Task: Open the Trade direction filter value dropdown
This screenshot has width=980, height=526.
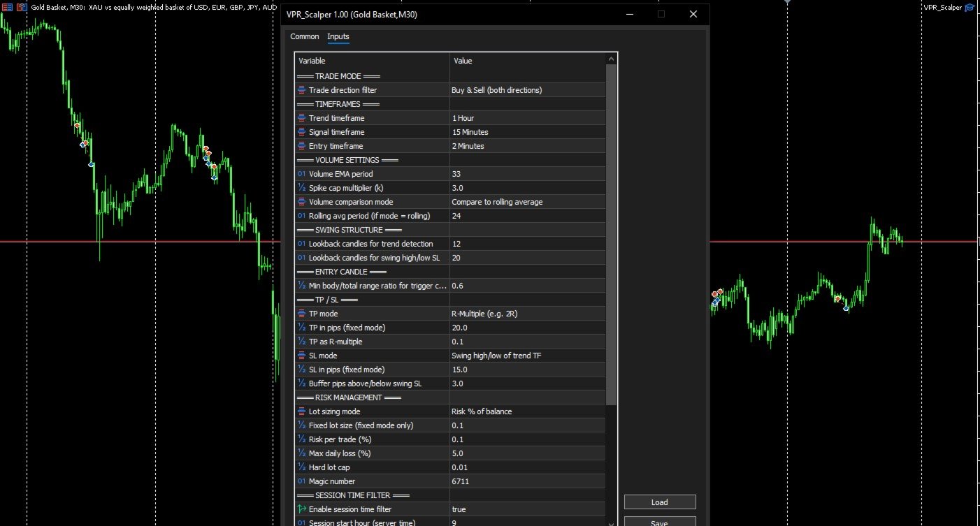Action: pos(527,90)
